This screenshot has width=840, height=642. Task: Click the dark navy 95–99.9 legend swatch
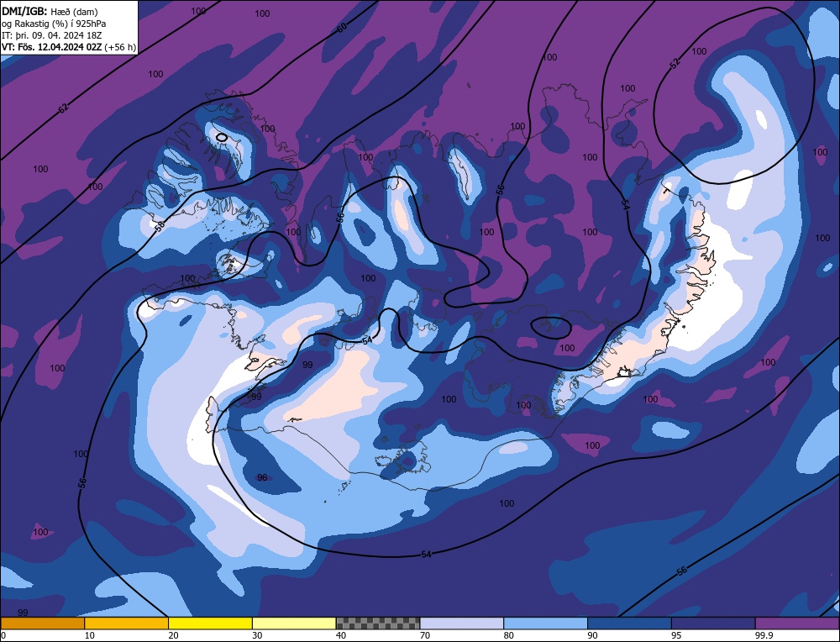click(x=713, y=624)
